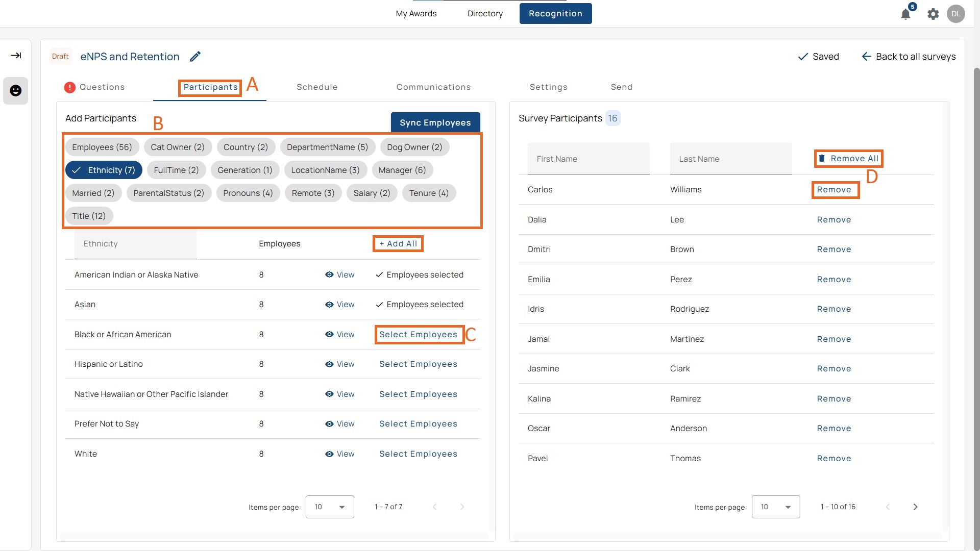Switch to the Settings tab
Viewport: 980px width, 551px height.
(548, 87)
